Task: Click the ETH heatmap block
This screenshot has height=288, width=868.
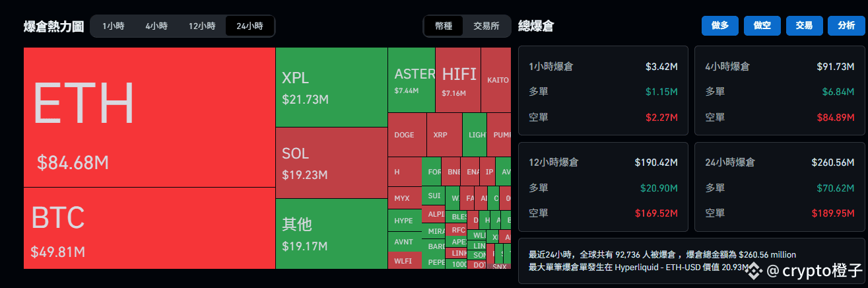Action: tap(149, 117)
